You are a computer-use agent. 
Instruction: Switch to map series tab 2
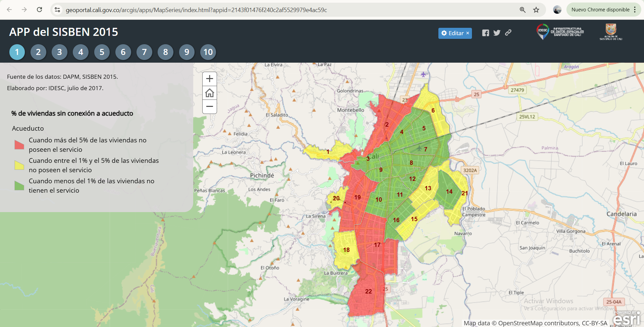[x=38, y=52]
